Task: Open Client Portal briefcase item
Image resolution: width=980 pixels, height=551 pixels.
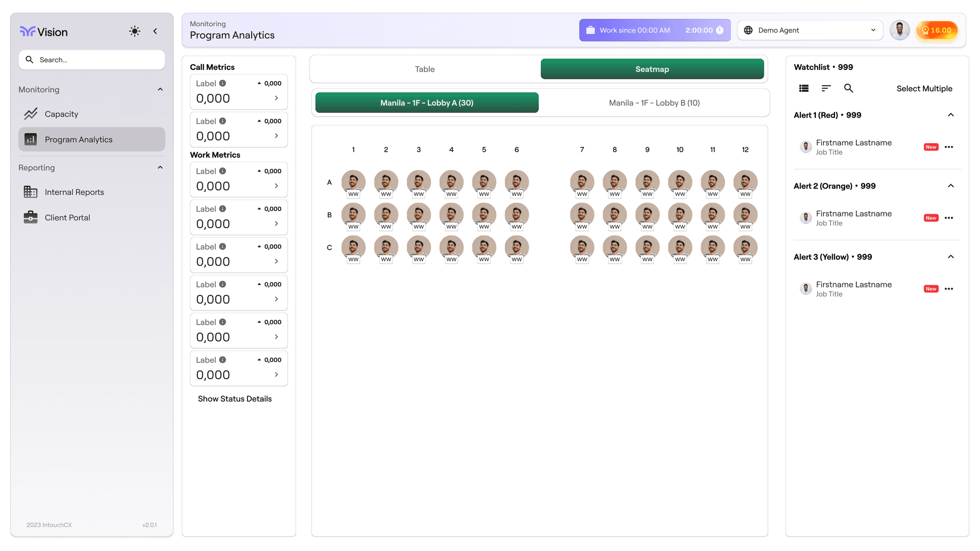Action: (67, 218)
